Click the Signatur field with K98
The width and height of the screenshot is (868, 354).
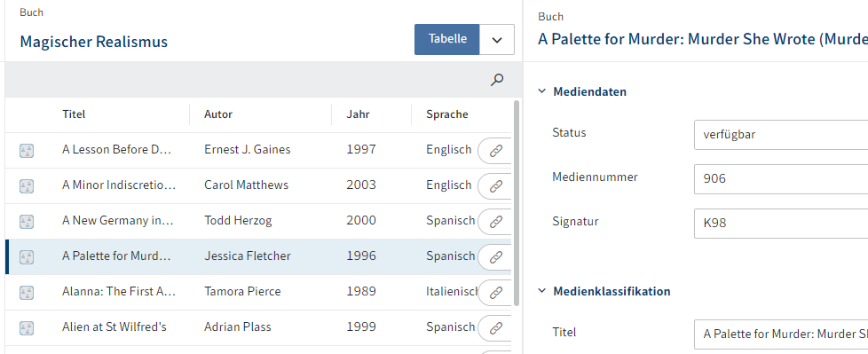(780, 223)
